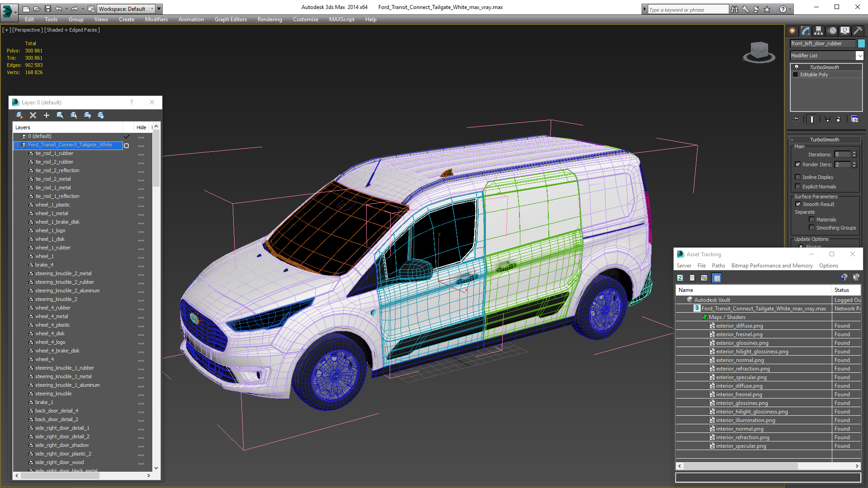The height and width of the screenshot is (488, 868).
Task: Toggle TurboSmooth lightbulb visibility
Action: 797,67
